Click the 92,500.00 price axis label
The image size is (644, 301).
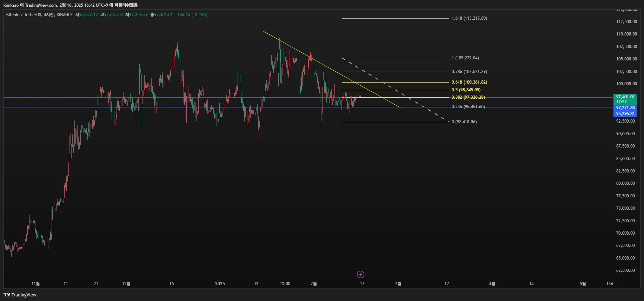click(x=625, y=121)
